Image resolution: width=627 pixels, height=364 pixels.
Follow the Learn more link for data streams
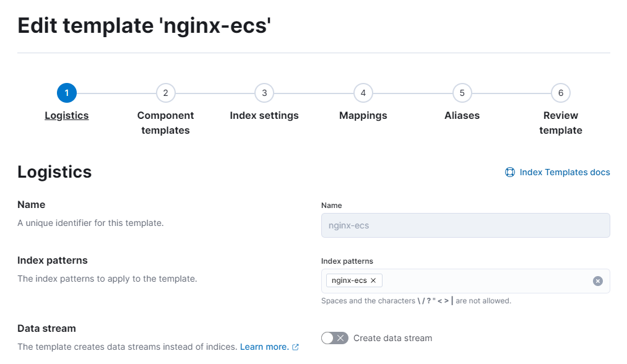point(264,347)
